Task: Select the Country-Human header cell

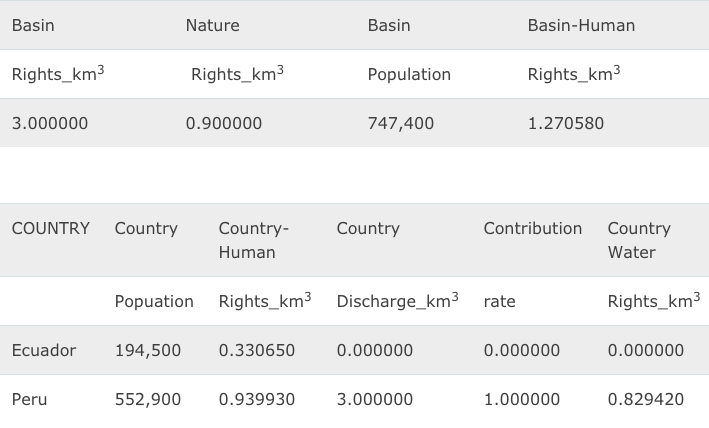Action: tap(254, 240)
